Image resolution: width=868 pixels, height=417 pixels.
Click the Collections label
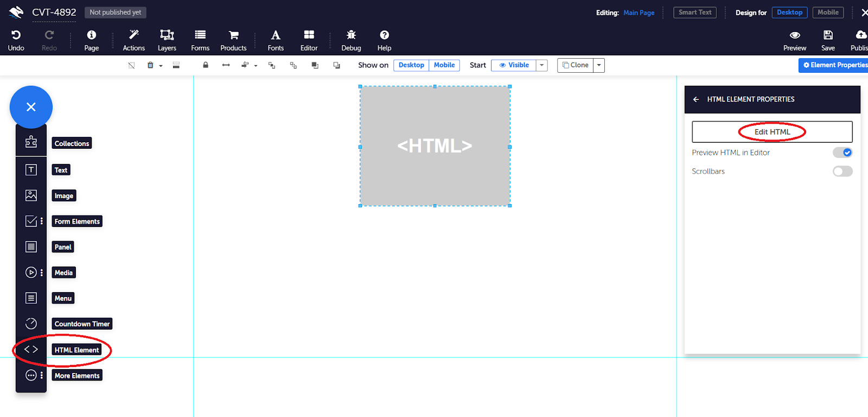pyautogui.click(x=72, y=143)
